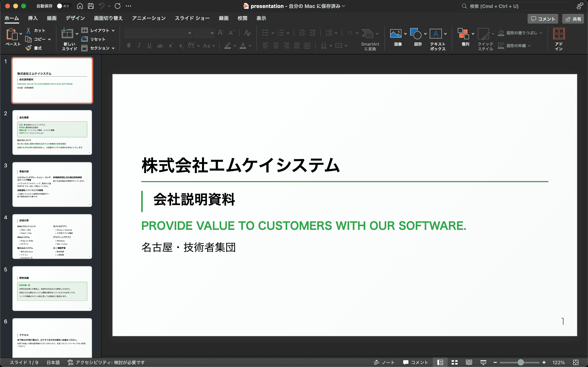
Task: Click the Save icon in title bar
Action: [x=91, y=6]
